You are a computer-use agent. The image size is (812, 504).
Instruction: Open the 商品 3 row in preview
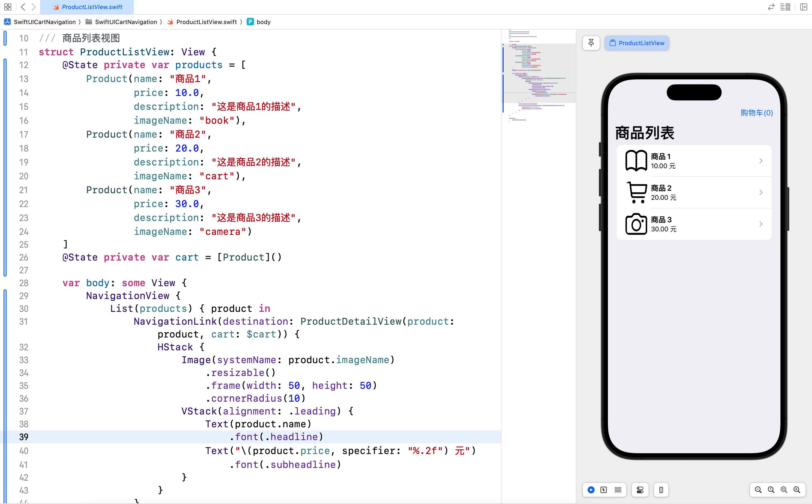click(x=694, y=224)
